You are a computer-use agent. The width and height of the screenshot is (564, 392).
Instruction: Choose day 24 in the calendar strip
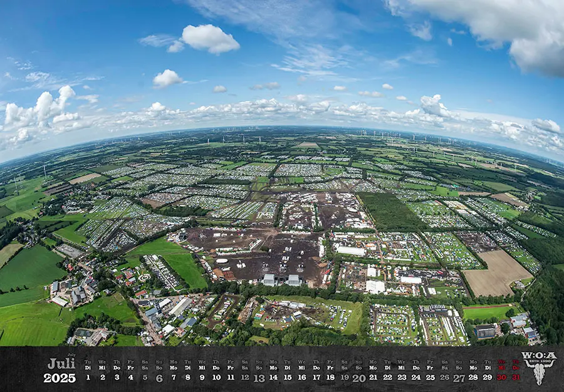click(416, 377)
